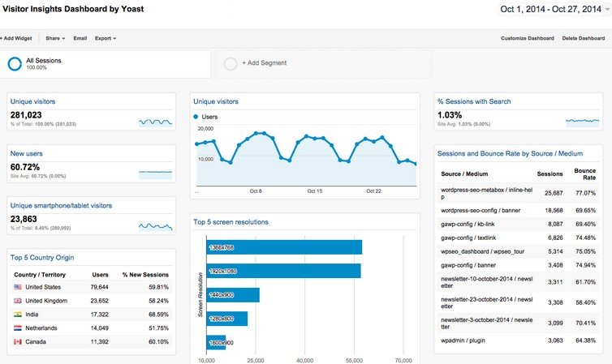Click the % Sessions with Search sparkline
This screenshot has height=364, width=612.
click(582, 122)
